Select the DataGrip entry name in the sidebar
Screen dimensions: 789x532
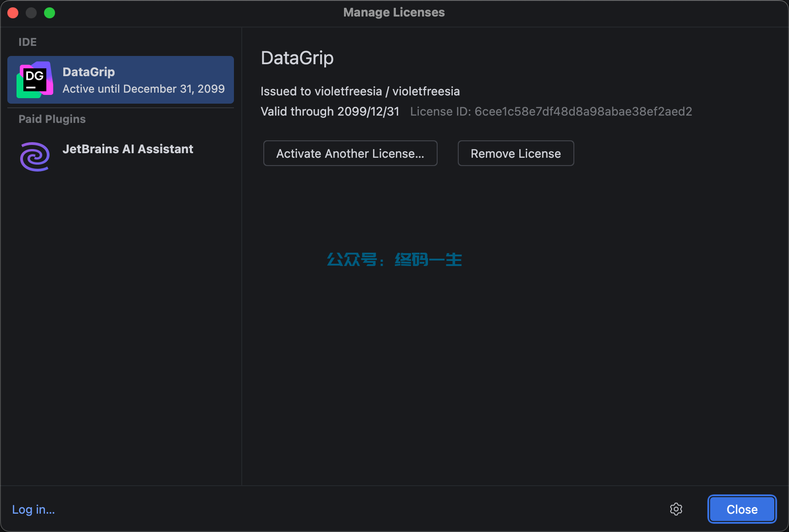[x=89, y=72]
